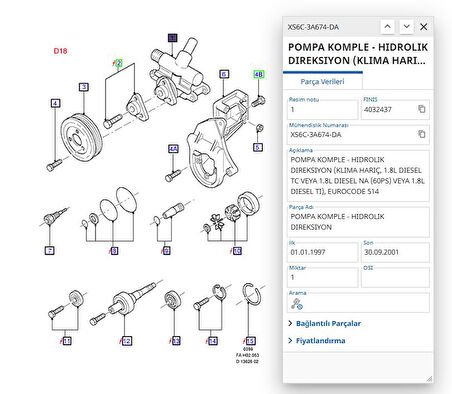This screenshot has height=394, width=452.
Task: Select callout 15 for the snap ring
Action: 250,341
